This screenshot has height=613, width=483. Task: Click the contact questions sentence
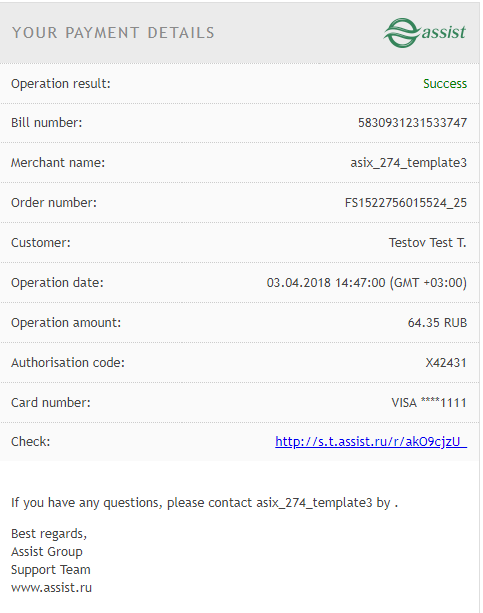tap(205, 503)
